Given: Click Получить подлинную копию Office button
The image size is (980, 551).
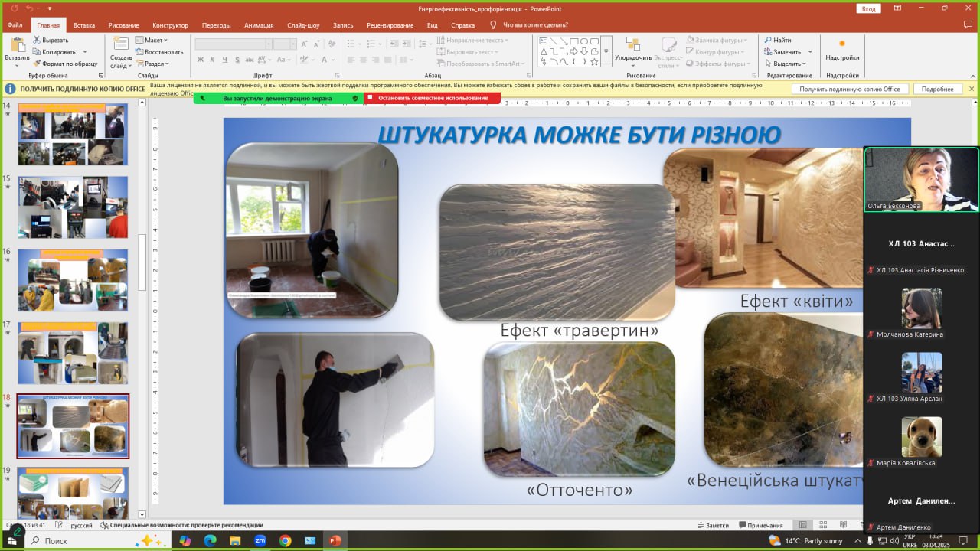Looking at the screenshot, I should [850, 89].
